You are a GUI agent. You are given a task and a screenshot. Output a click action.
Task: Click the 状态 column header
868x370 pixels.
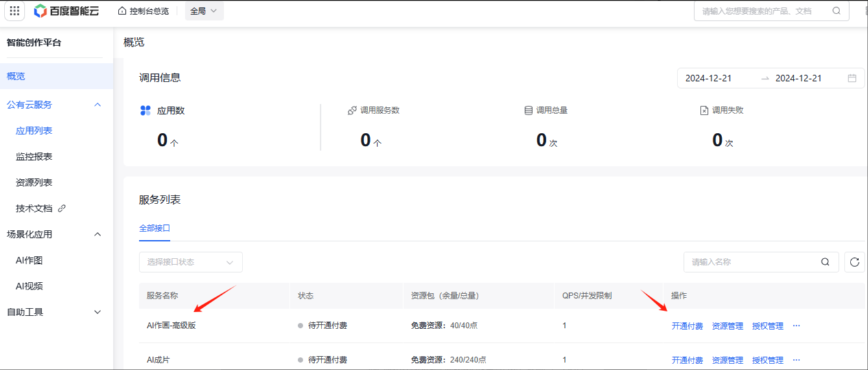305,295
